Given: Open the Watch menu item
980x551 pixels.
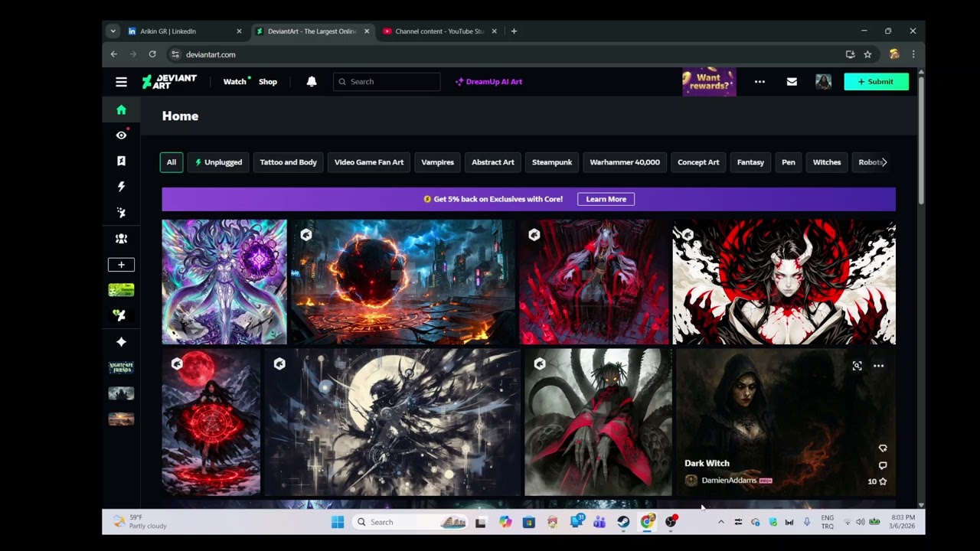Looking at the screenshot, I should pos(235,82).
